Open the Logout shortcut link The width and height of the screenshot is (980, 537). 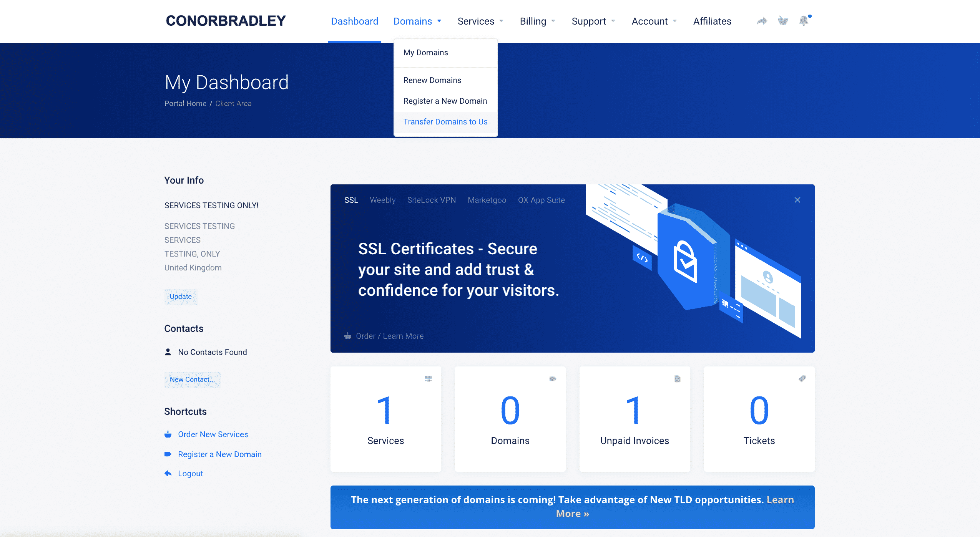[190, 474]
